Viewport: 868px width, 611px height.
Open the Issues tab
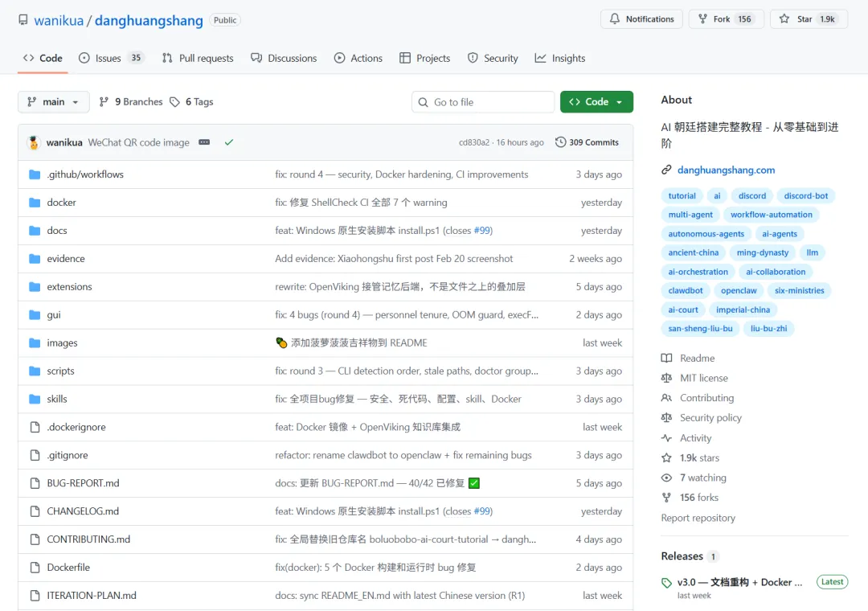(x=111, y=58)
